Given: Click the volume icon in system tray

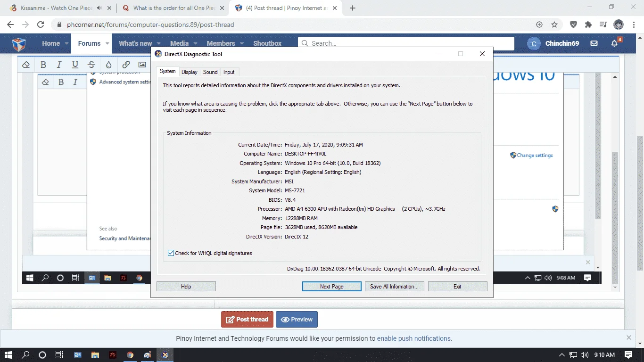Looking at the screenshot, I should [584, 355].
